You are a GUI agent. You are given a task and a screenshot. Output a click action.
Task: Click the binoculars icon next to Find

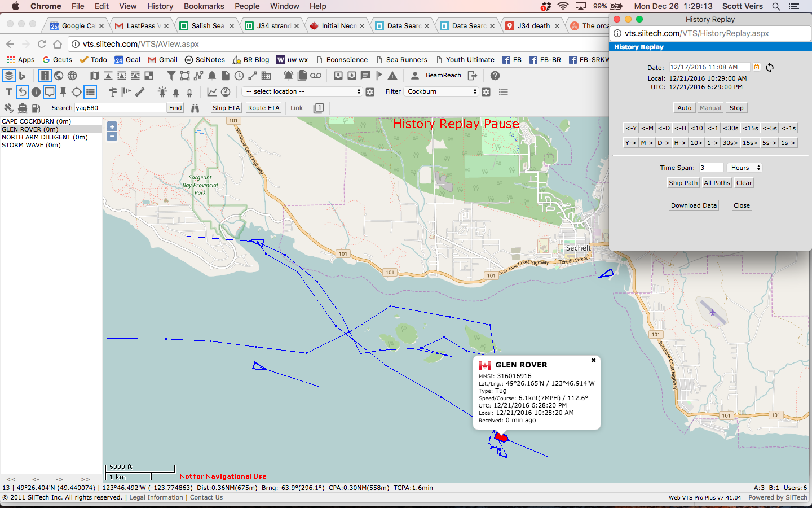point(195,108)
